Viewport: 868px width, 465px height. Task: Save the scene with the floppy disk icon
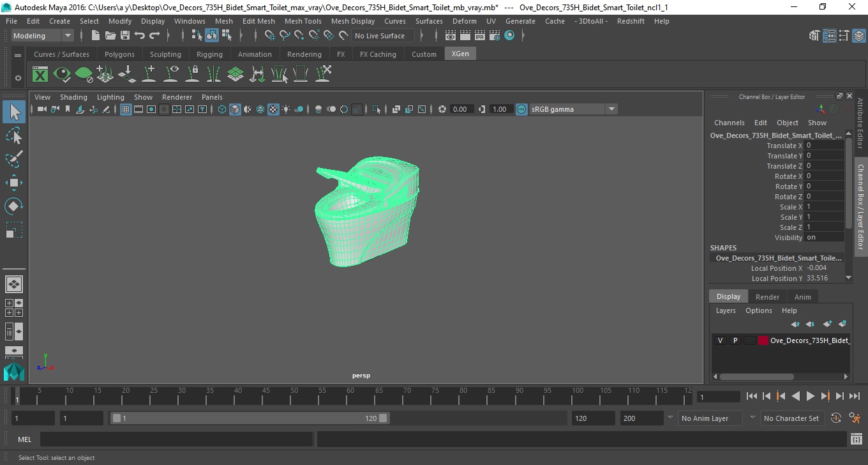point(125,36)
